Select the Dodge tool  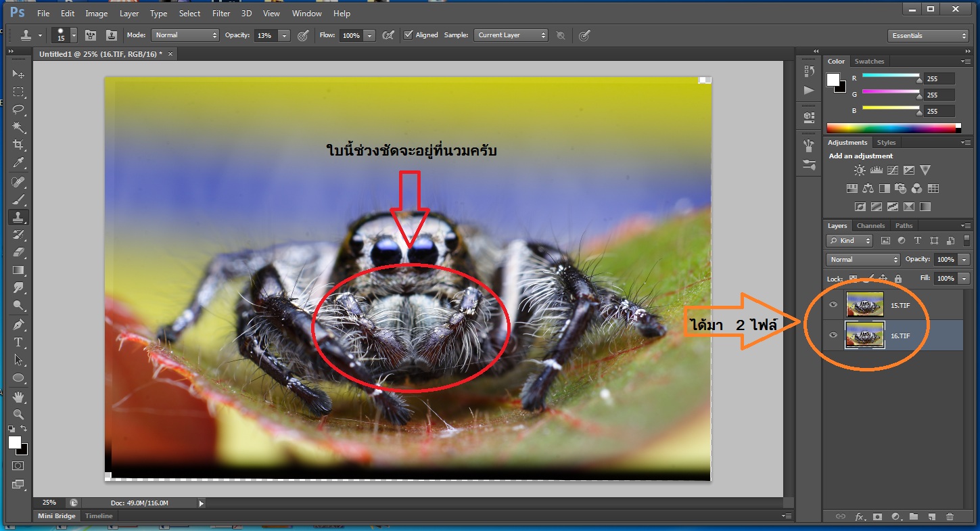click(x=19, y=306)
